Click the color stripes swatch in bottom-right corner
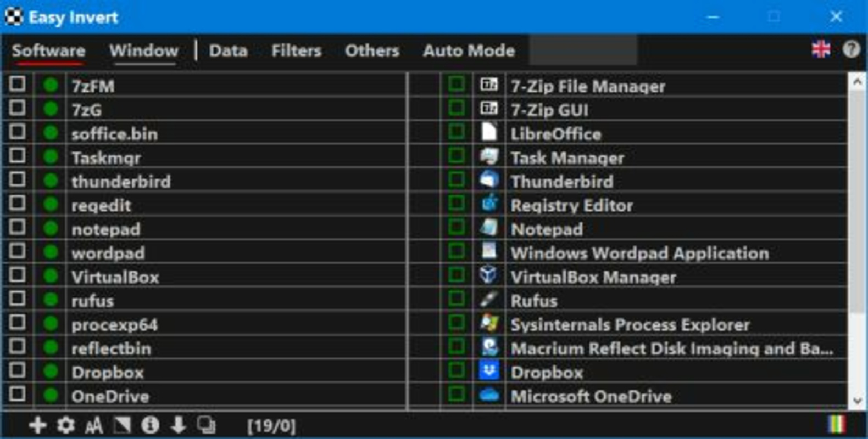The height and width of the screenshot is (439, 868). pyautogui.click(x=837, y=424)
